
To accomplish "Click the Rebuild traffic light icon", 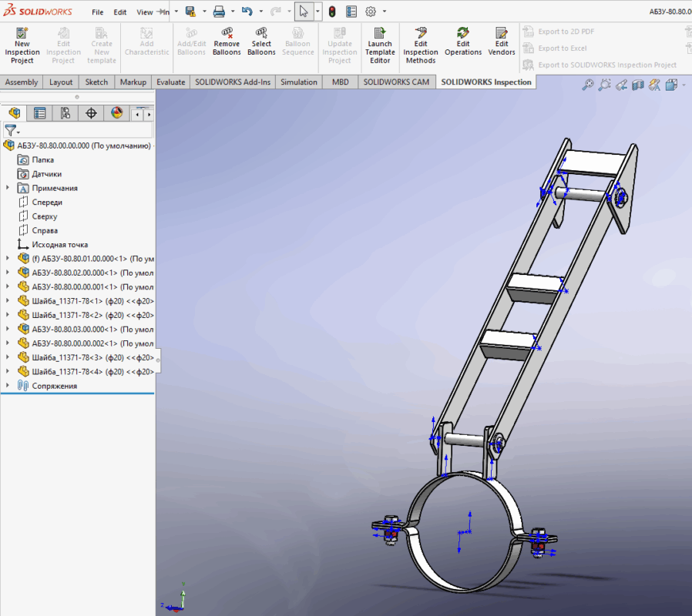I will (x=331, y=12).
